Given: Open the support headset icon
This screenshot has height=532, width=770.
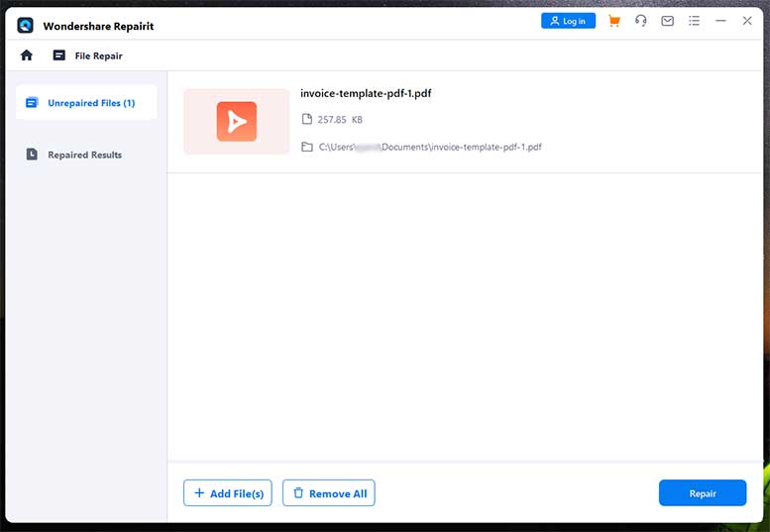Looking at the screenshot, I should click(x=640, y=21).
